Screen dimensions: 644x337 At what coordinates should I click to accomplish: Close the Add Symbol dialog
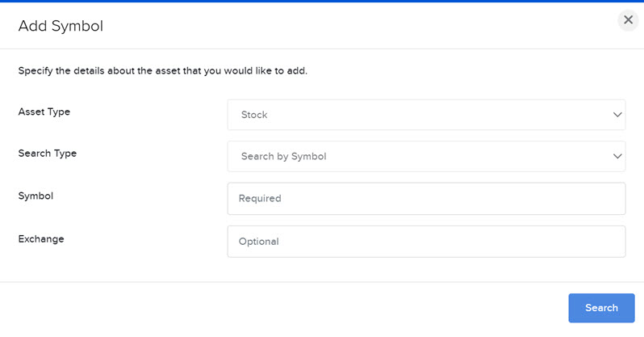[628, 19]
